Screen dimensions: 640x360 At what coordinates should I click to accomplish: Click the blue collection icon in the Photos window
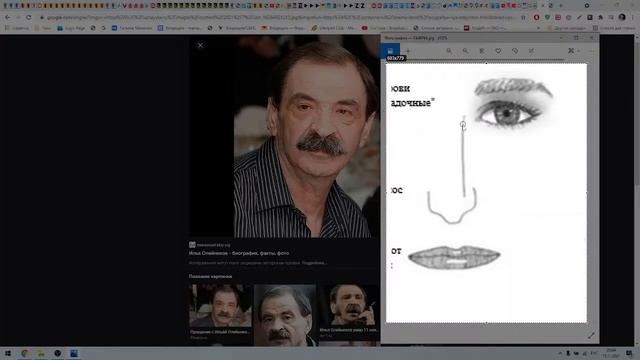pos(390,51)
